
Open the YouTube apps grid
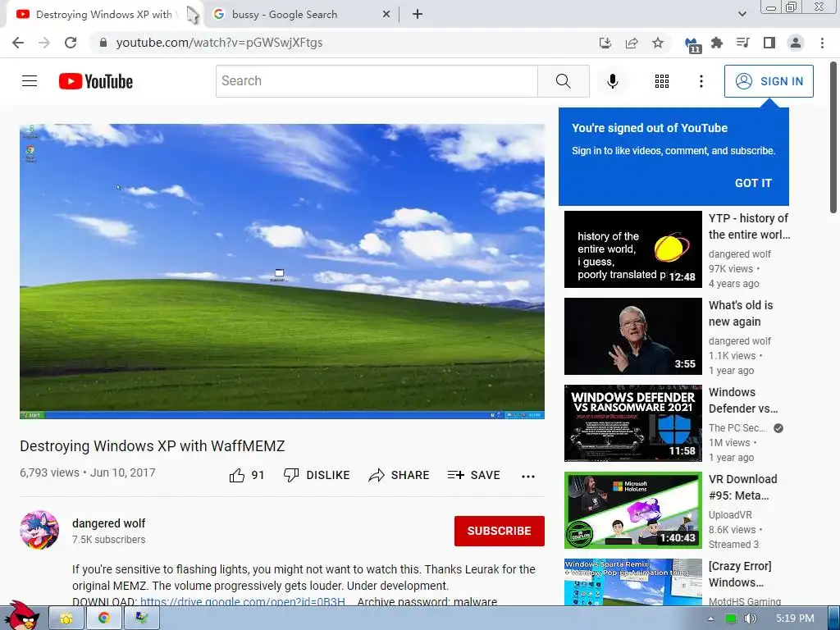pyautogui.click(x=662, y=81)
